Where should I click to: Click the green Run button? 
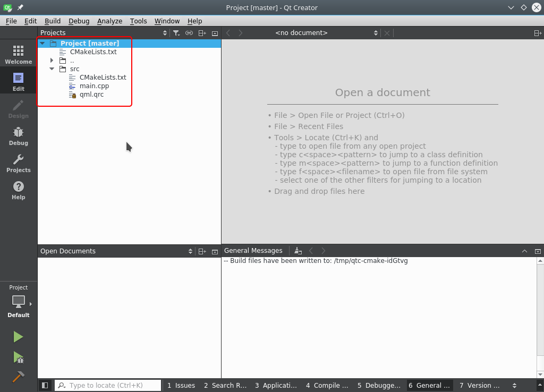[18, 337]
